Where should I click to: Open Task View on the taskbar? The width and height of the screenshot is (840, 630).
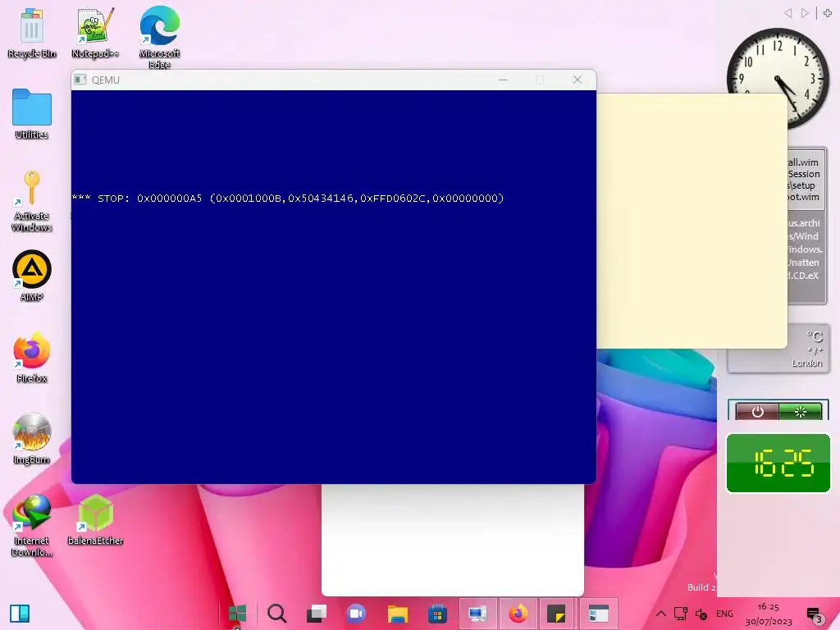point(317,614)
